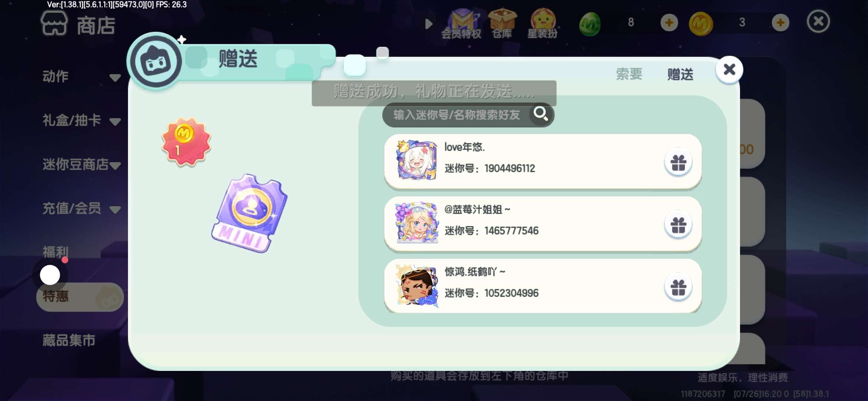
Task: Open 星装扮 star outfit icon
Action: tap(542, 24)
